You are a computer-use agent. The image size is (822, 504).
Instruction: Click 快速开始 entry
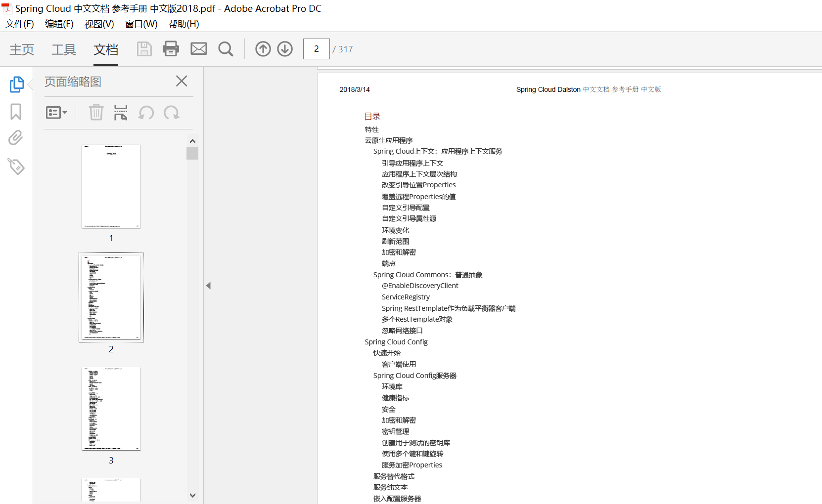click(387, 353)
